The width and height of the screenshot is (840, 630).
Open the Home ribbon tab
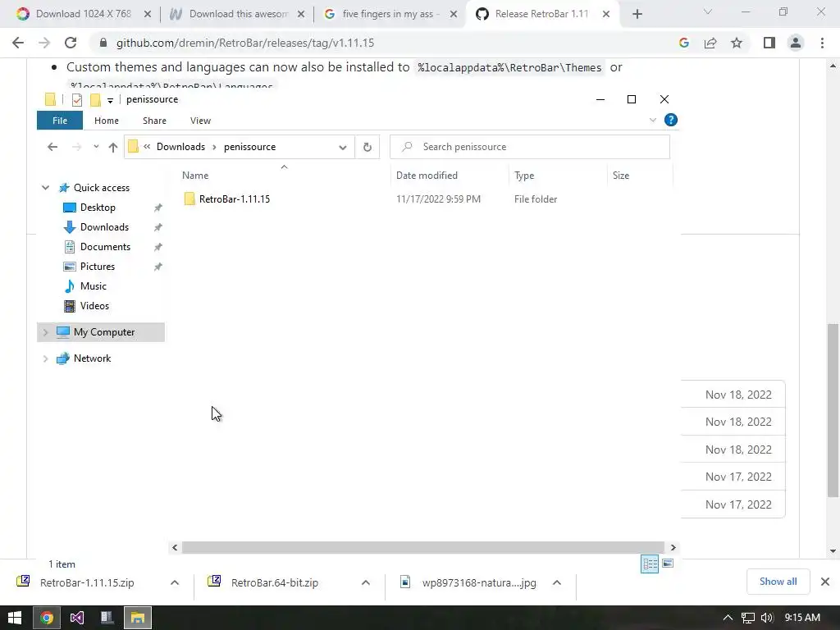(107, 121)
